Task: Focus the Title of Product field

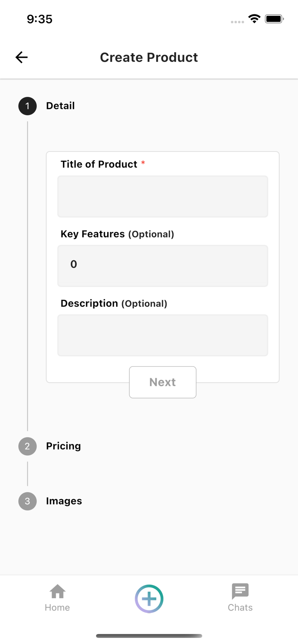Action: [163, 196]
